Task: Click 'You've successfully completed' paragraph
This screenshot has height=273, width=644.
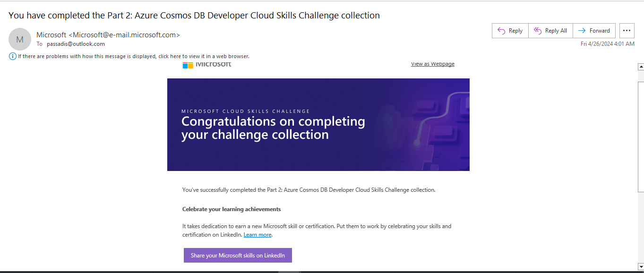Action: pos(309,190)
